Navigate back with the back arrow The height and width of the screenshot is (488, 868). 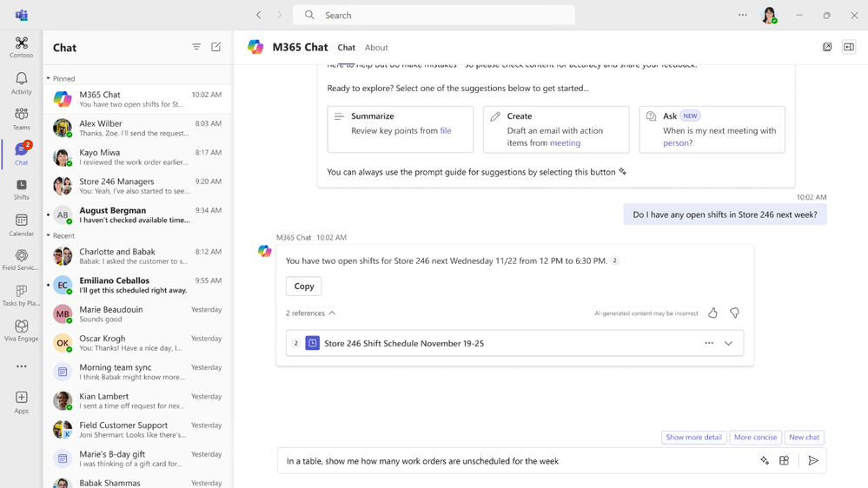[x=259, y=15]
